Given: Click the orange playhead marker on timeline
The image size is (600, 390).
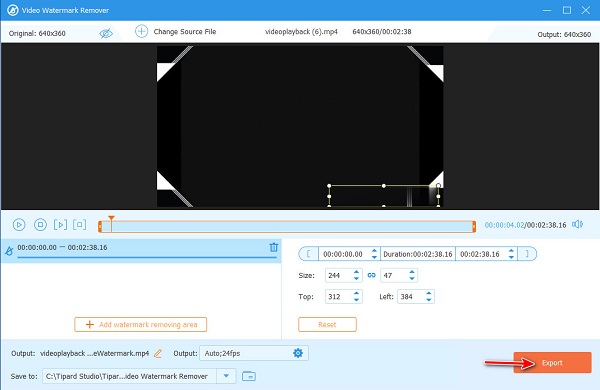Looking at the screenshot, I should coord(111,219).
